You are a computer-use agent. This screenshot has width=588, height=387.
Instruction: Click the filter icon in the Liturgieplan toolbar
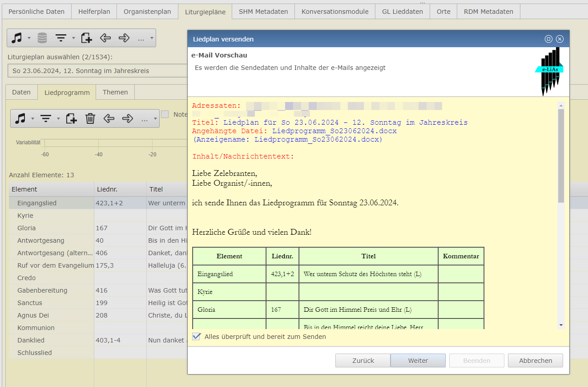(x=61, y=38)
